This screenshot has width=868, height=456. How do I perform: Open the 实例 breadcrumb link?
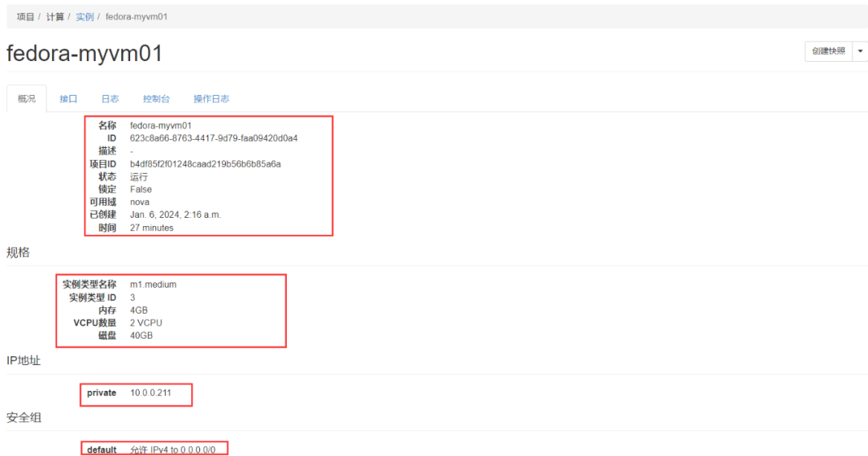pyautogui.click(x=84, y=16)
